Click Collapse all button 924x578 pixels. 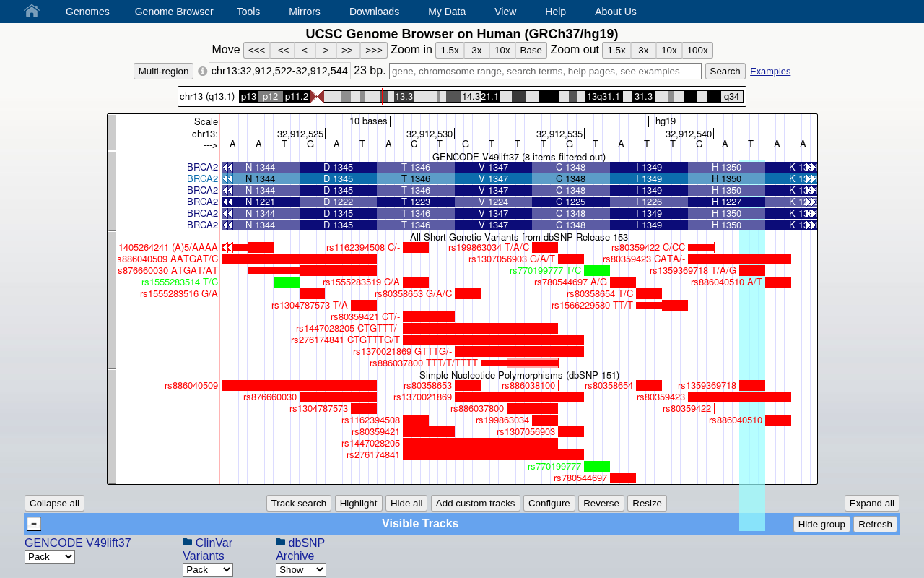tap(54, 503)
